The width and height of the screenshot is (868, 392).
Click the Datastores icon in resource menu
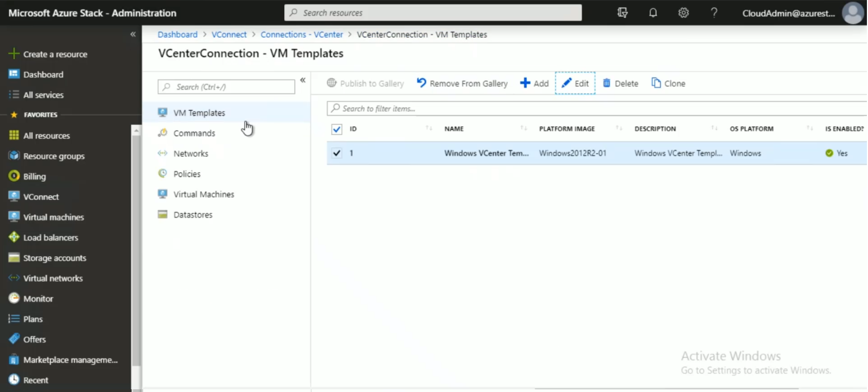point(162,214)
